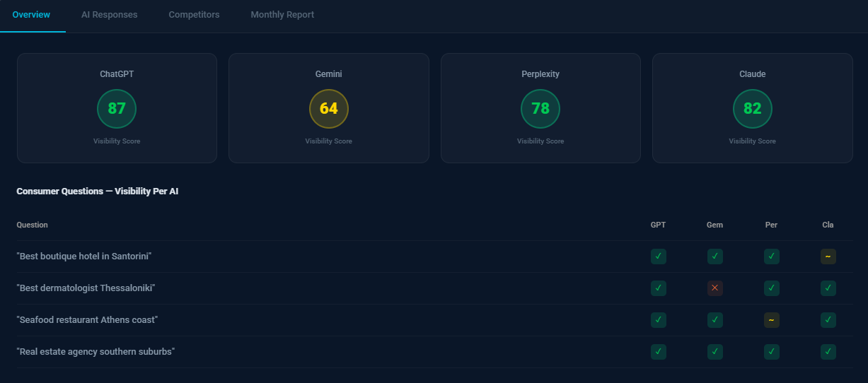Screen dimensions: 868x383
Task: Click the Consumer Questions section heading
Action: (x=98, y=191)
